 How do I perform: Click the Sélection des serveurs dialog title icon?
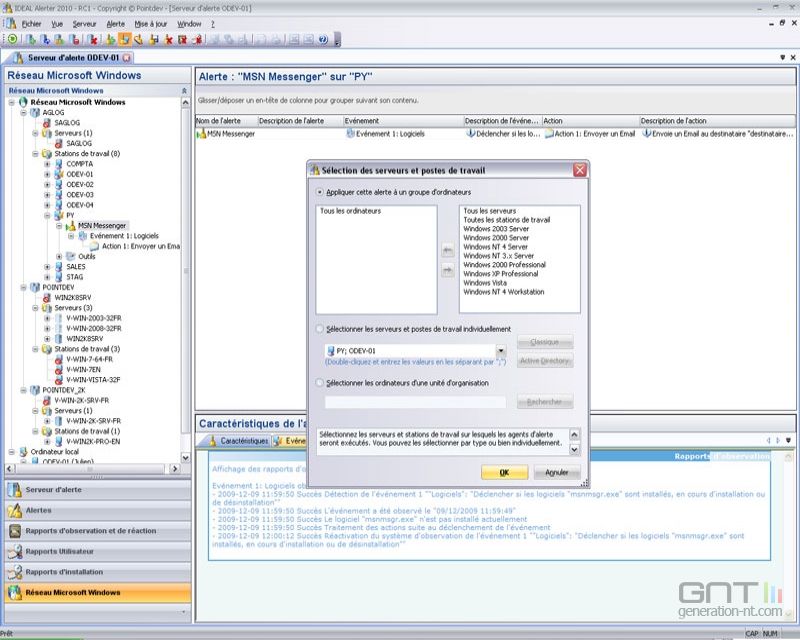coord(315,170)
